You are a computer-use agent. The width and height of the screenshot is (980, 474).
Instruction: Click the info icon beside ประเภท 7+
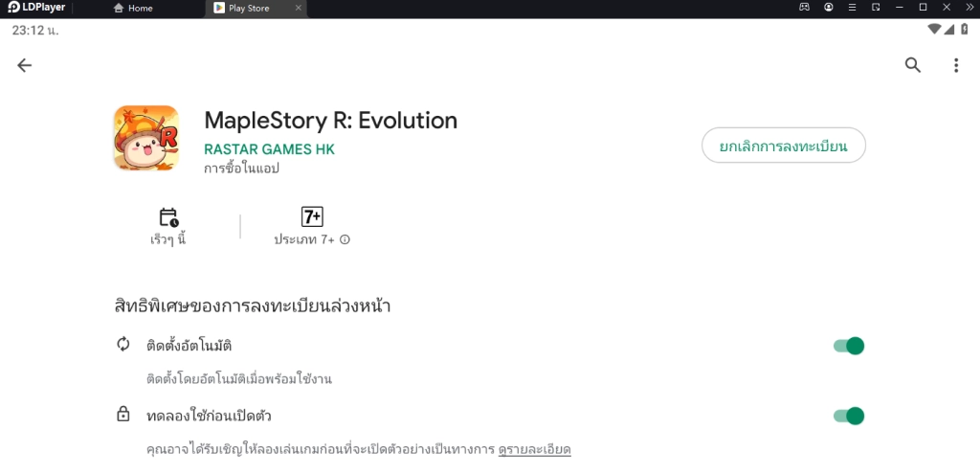tap(345, 239)
